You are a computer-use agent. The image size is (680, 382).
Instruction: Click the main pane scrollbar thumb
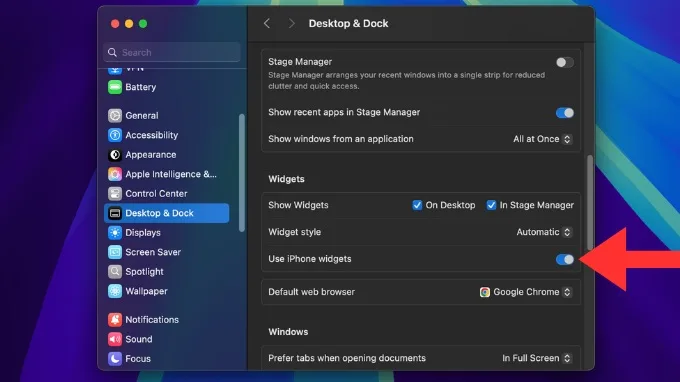click(590, 202)
